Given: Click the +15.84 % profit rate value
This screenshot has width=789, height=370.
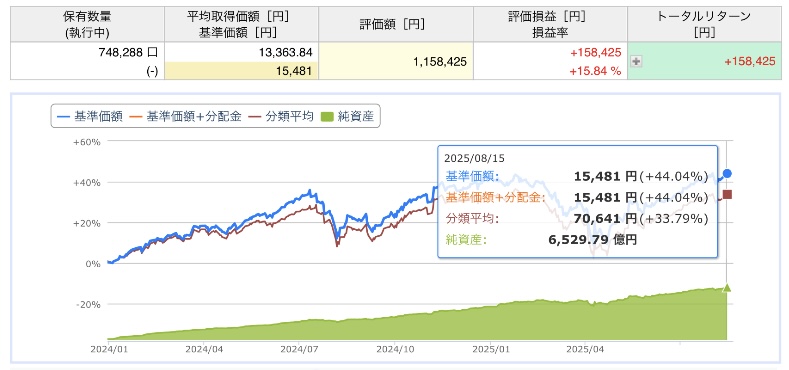Looking at the screenshot, I should (595, 71).
